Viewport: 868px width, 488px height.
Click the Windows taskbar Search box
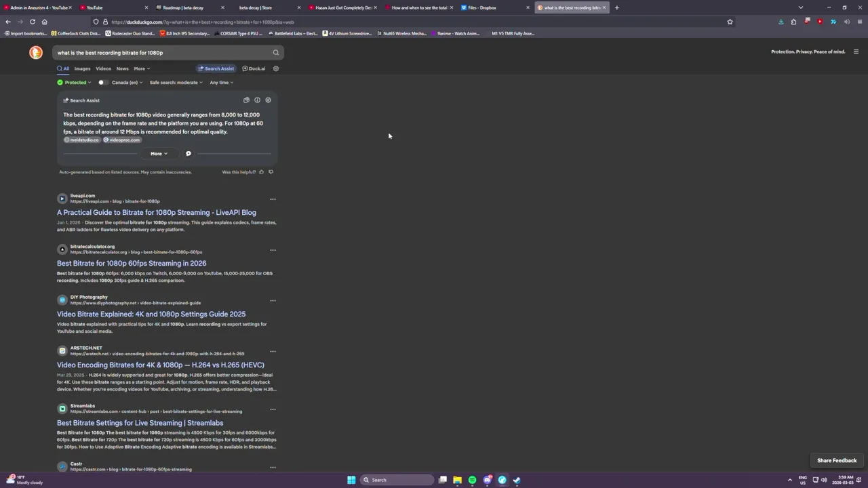click(x=397, y=480)
